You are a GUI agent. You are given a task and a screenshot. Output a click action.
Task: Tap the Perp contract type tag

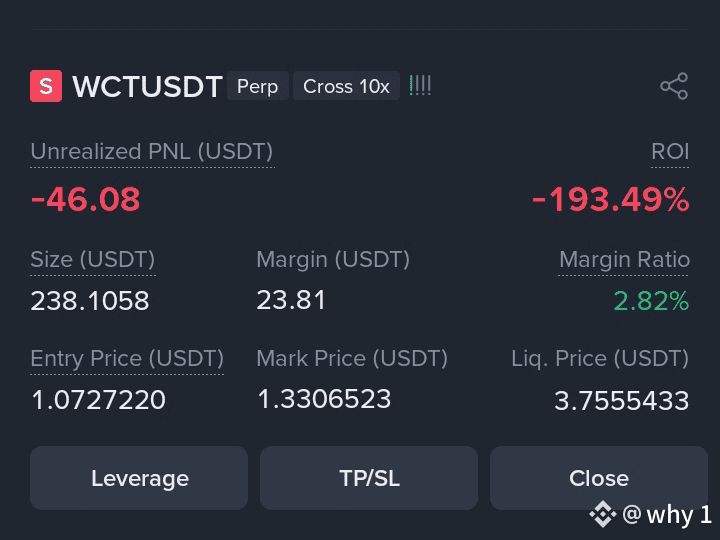(258, 86)
